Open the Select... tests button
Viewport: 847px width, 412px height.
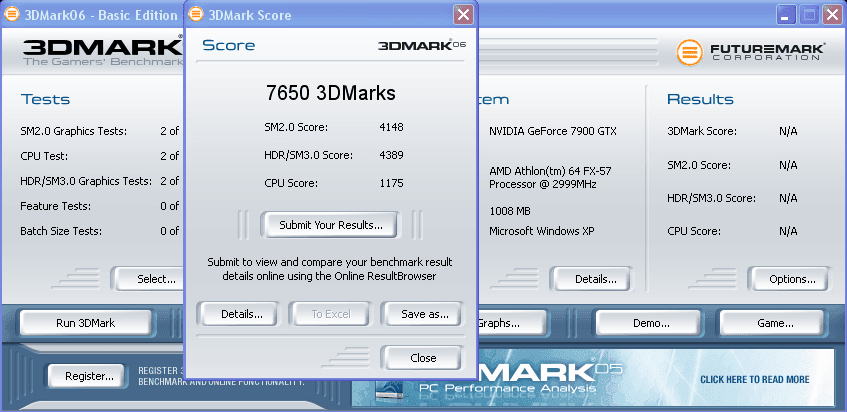[149, 279]
